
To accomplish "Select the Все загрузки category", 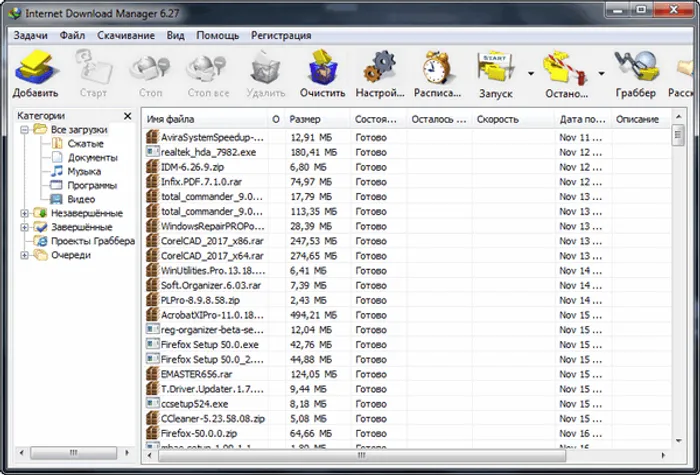I will tap(79, 130).
